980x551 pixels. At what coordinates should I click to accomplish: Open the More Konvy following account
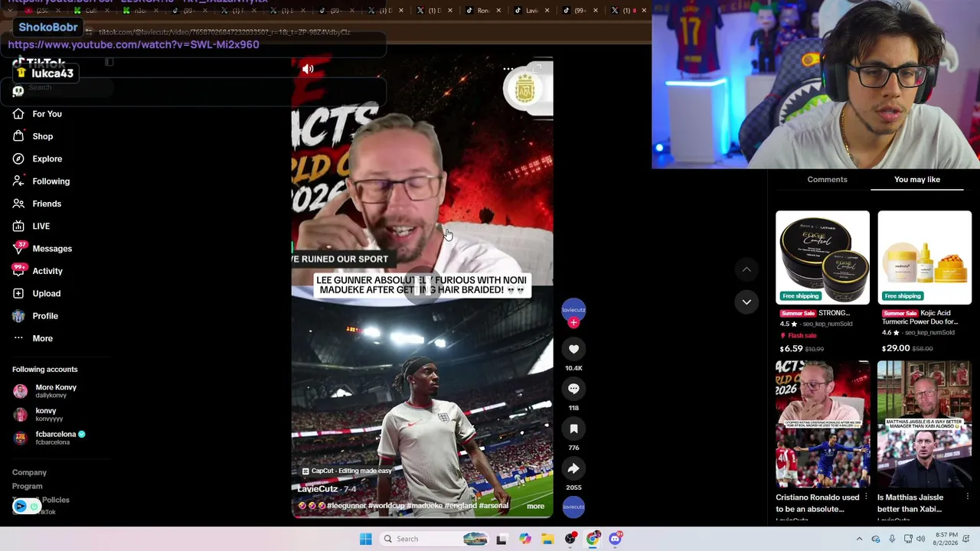[45, 391]
